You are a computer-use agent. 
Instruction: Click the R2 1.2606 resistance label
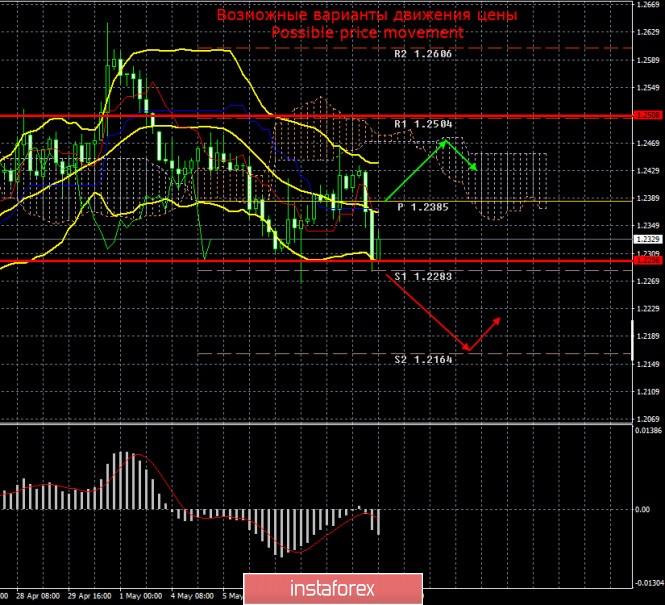423,54
